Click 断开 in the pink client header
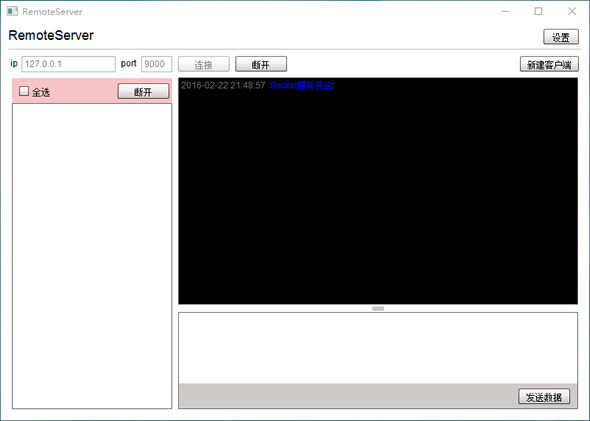The image size is (590, 421). coord(143,91)
